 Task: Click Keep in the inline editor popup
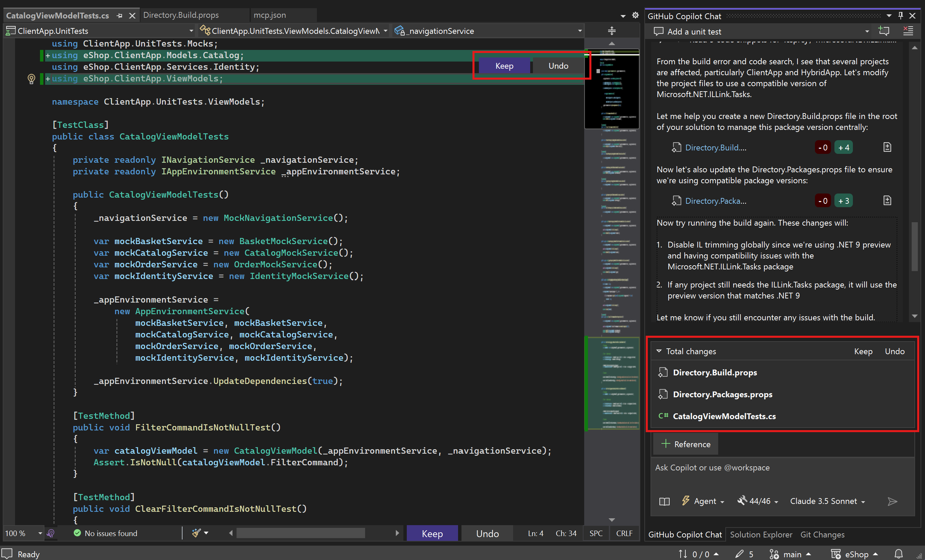coord(504,66)
